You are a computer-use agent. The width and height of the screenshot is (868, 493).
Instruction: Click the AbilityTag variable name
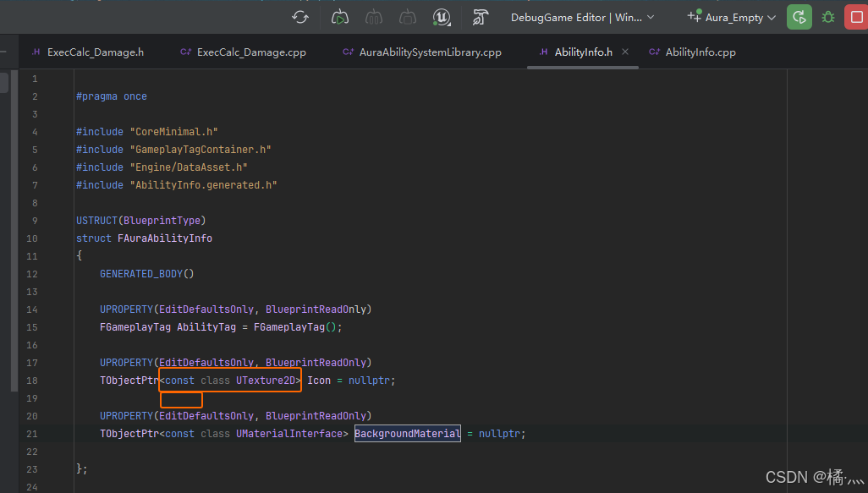click(206, 327)
